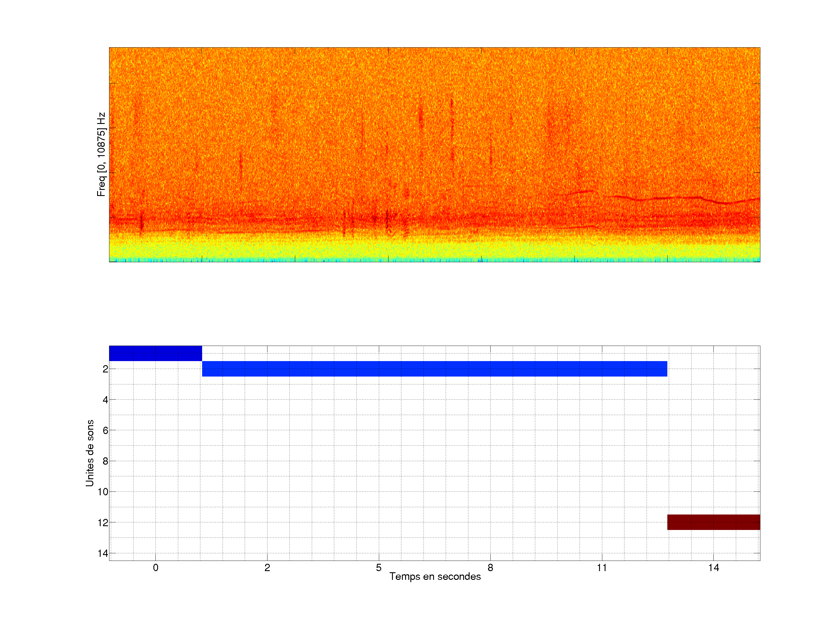Click the x-axis tick label 11
Image resolution: width=840 pixels, height=630 pixels.
coord(601,568)
